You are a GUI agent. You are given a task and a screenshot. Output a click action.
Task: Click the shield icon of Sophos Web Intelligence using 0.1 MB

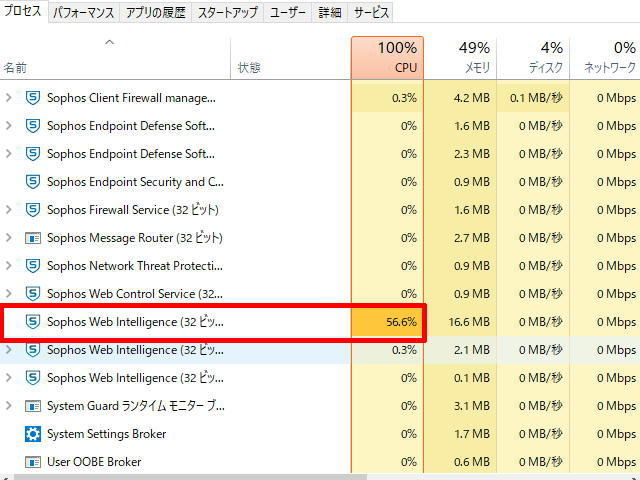coord(33,378)
